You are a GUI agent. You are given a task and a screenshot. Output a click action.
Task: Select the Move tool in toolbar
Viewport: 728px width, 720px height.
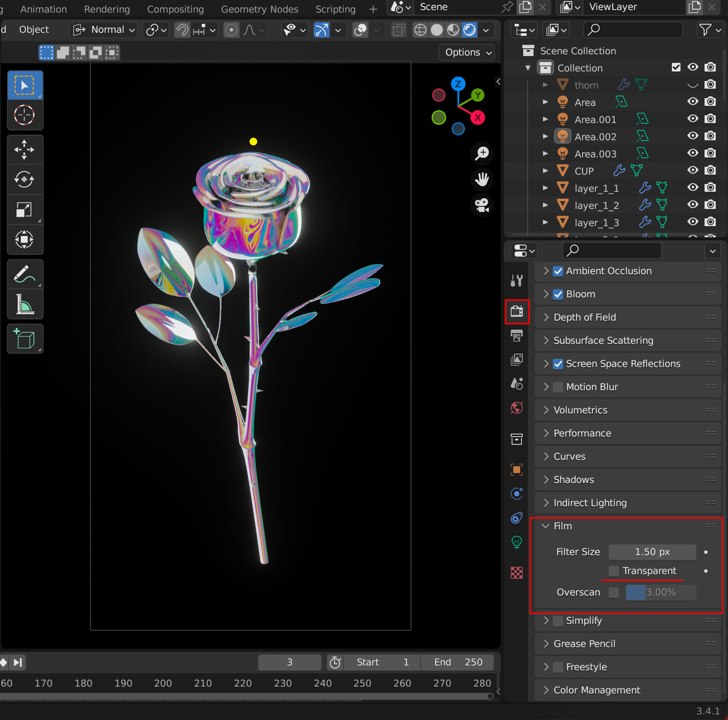pos(24,150)
